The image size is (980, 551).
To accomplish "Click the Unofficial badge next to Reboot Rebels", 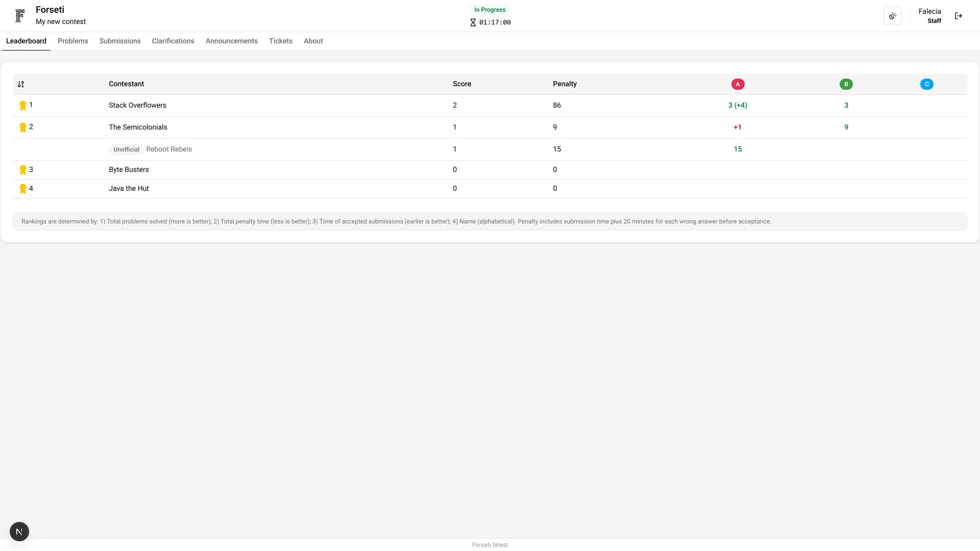I will point(126,149).
